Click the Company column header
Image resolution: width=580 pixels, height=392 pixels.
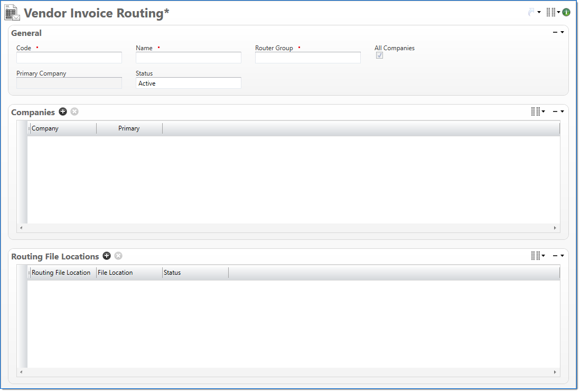click(62, 128)
